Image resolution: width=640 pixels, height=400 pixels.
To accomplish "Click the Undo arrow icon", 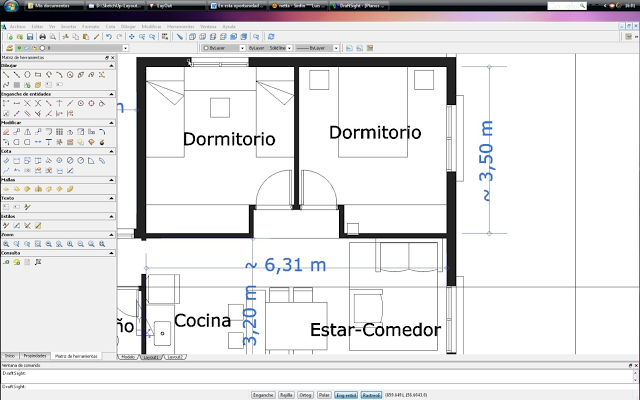I will [107, 36].
